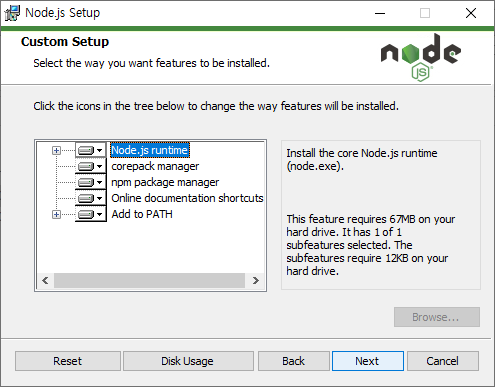
Task: Click the Node.js logo in the header
Action: pos(421,57)
